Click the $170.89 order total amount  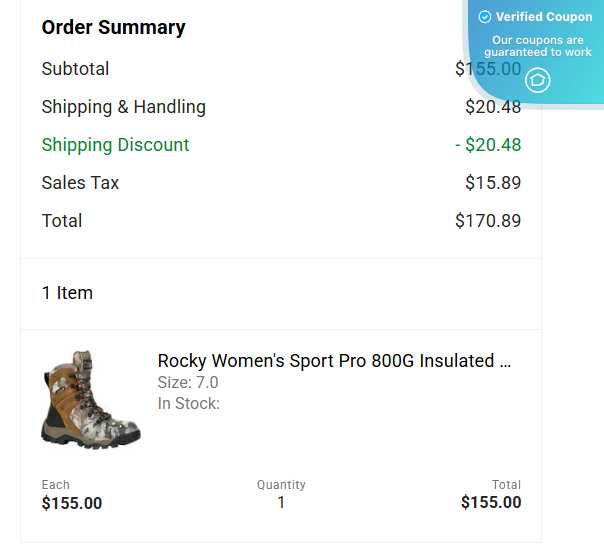point(488,221)
